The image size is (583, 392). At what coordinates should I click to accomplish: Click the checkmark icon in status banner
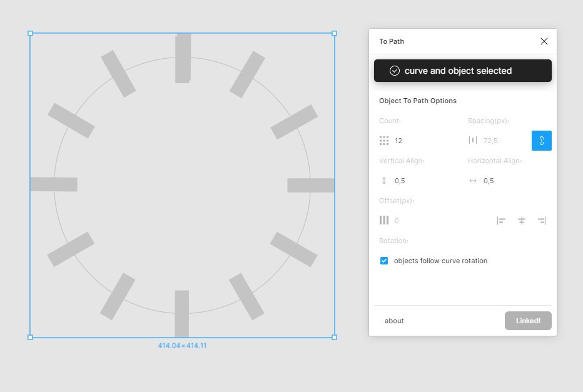coord(395,71)
